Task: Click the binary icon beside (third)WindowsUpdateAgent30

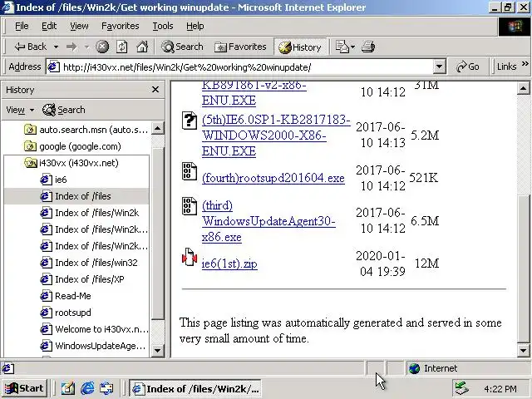Action: click(190, 205)
